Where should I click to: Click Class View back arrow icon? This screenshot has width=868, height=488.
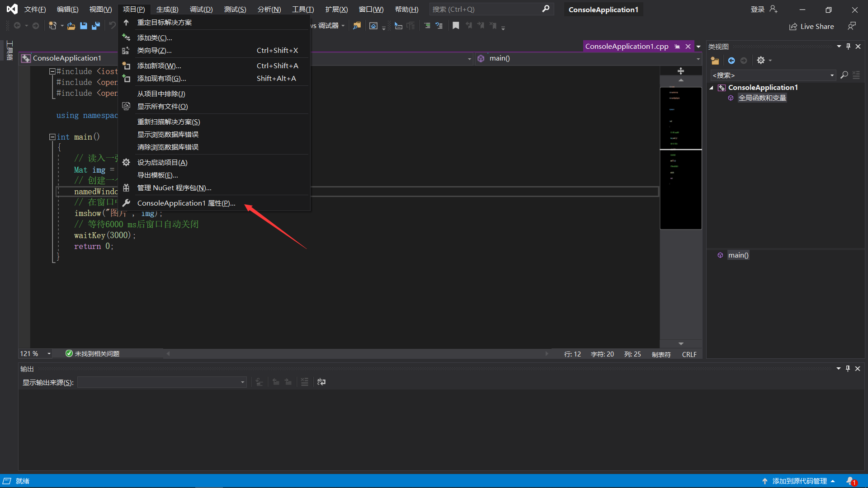pyautogui.click(x=731, y=61)
